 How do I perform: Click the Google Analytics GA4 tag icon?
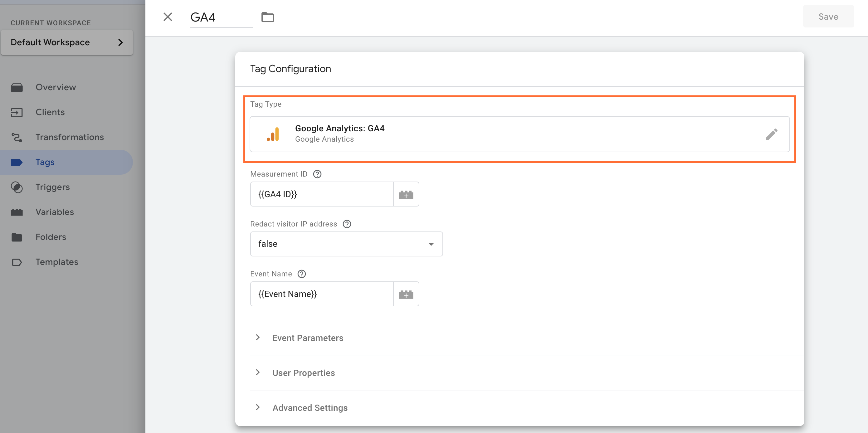pos(273,134)
